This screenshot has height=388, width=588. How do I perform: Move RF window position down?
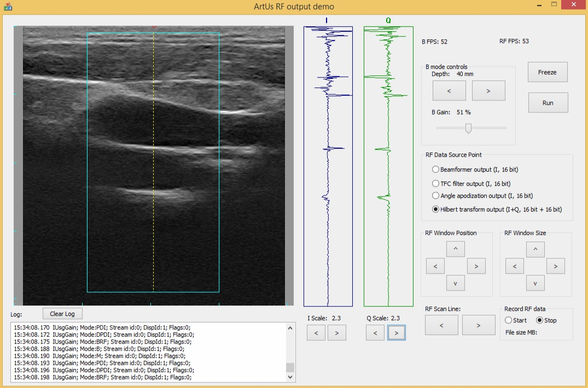click(x=456, y=283)
